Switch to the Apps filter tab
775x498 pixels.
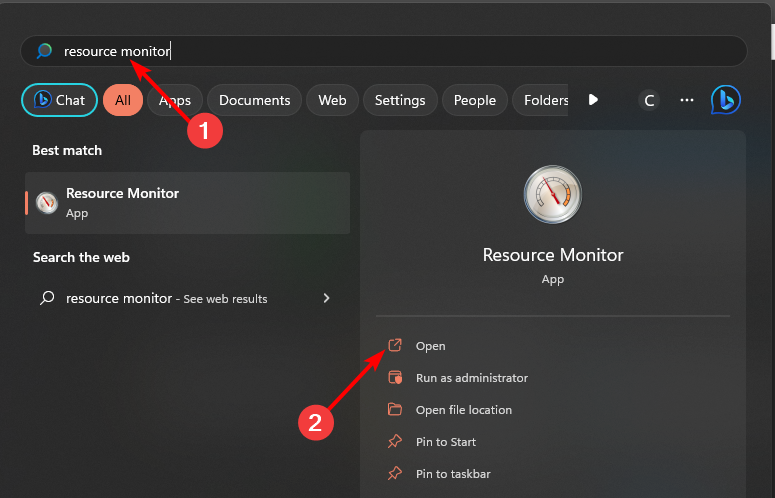pos(175,100)
